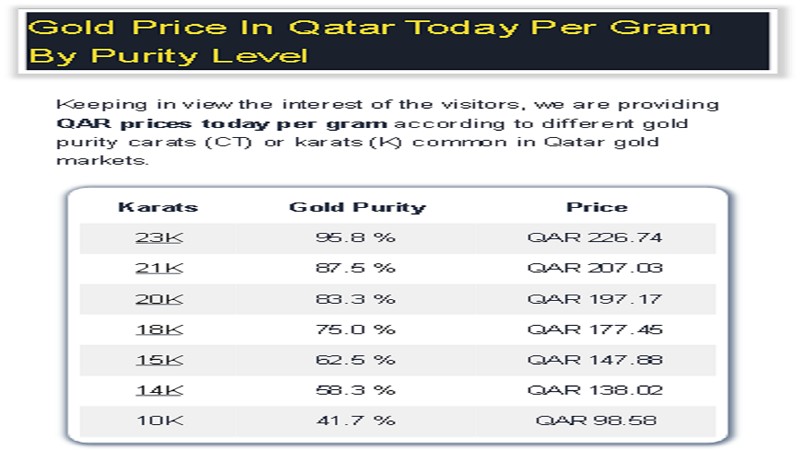Click the 21K karat link

pos(158,268)
